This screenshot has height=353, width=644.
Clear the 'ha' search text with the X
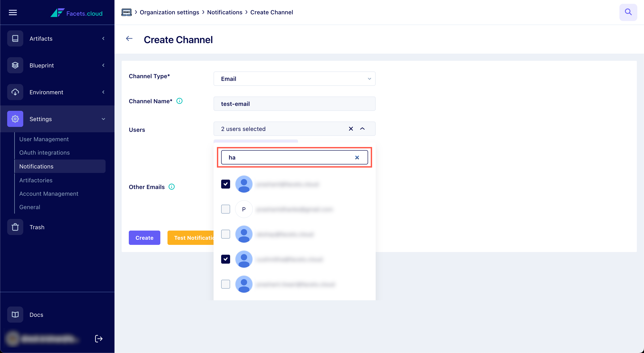(x=357, y=157)
